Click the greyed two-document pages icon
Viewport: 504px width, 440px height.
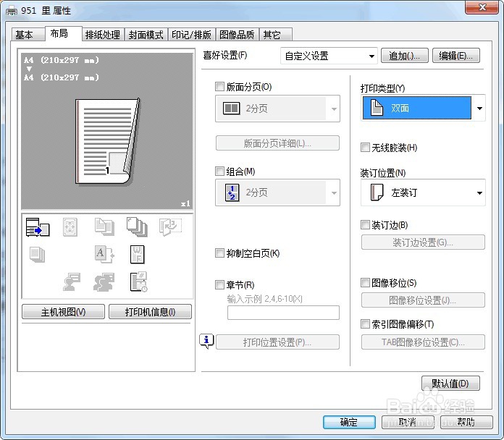point(104,227)
